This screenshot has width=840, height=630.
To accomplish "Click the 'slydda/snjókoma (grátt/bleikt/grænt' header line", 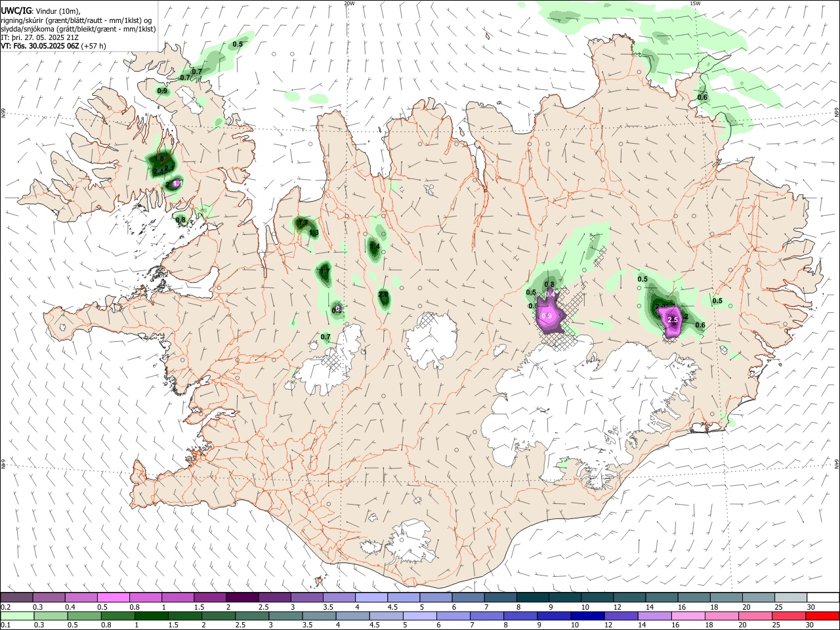I will pos(78,28).
